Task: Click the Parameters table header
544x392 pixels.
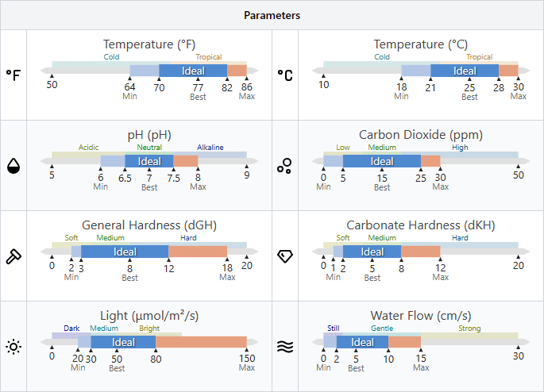Action: (272, 15)
